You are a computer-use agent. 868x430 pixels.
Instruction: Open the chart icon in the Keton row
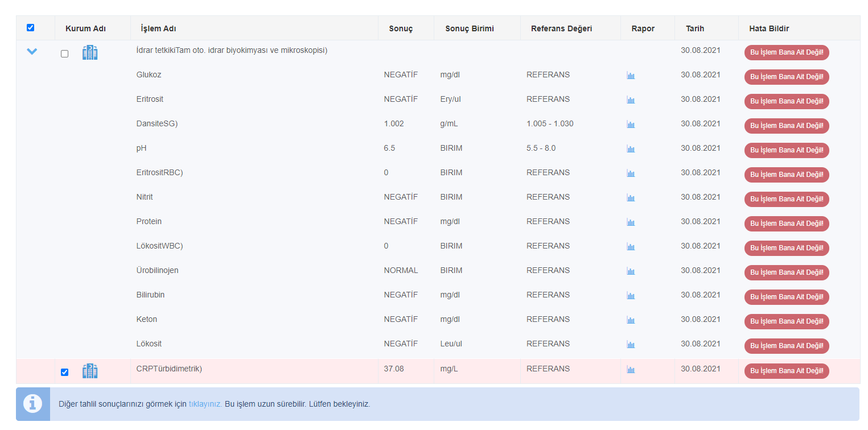(x=631, y=320)
